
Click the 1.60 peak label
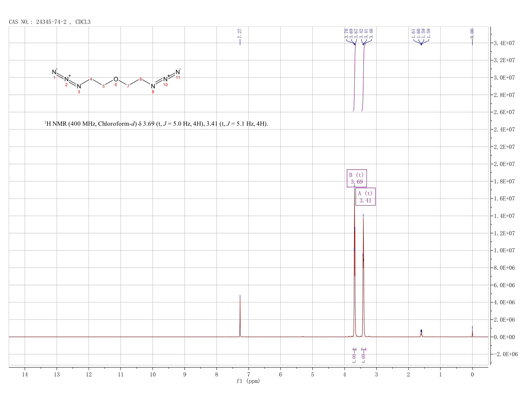tap(419, 33)
